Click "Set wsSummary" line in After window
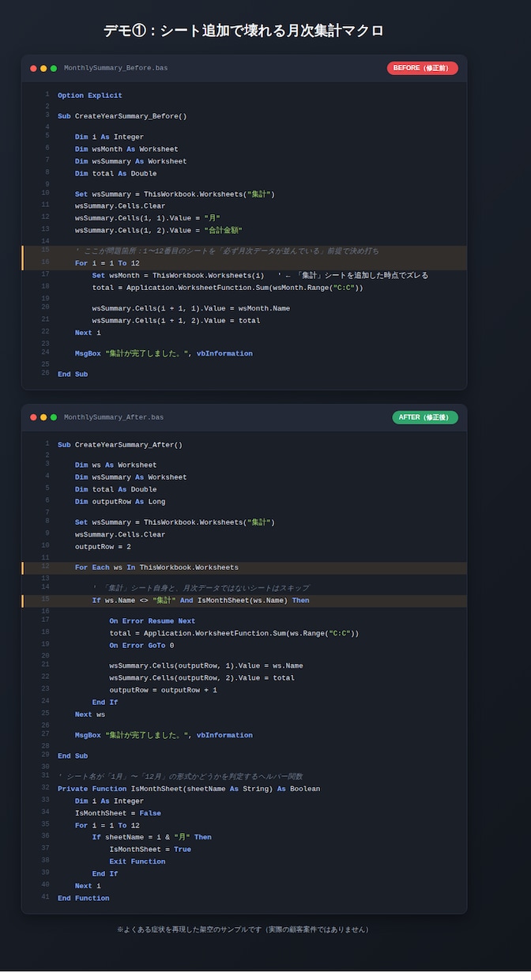Screen dimensions: 531x980 click(x=175, y=522)
